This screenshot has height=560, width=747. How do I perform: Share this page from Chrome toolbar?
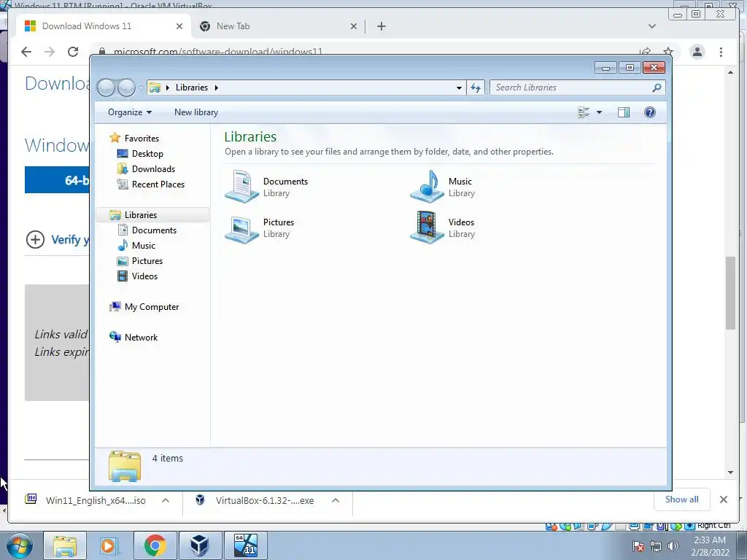[x=645, y=51]
